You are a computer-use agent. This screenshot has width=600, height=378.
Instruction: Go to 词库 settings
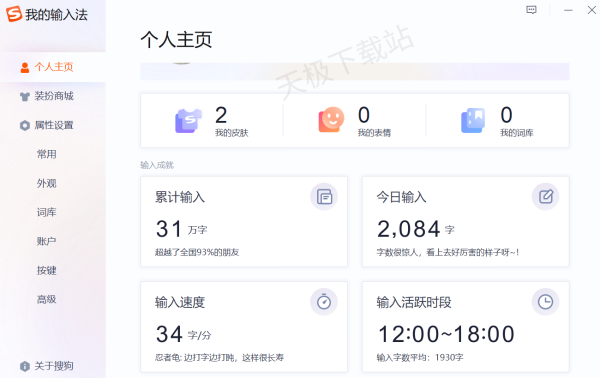pos(47,212)
